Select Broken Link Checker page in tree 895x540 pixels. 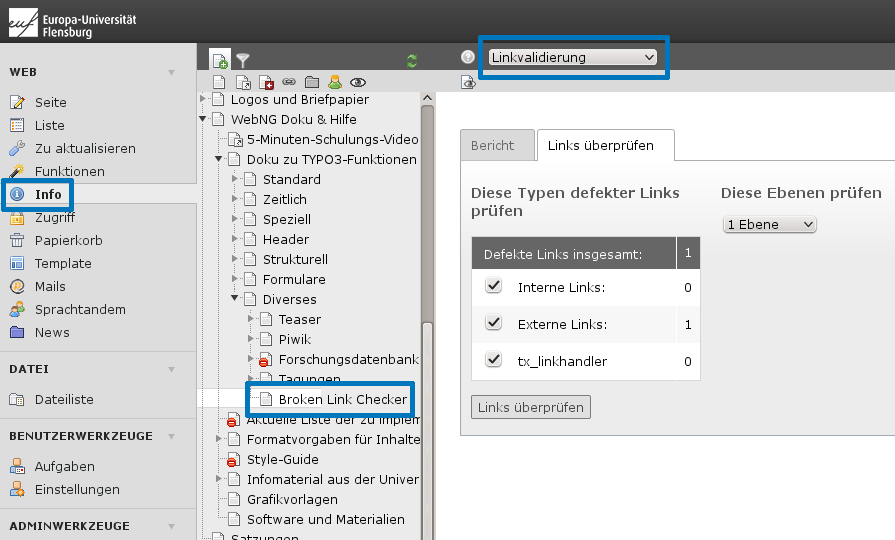[342, 400]
